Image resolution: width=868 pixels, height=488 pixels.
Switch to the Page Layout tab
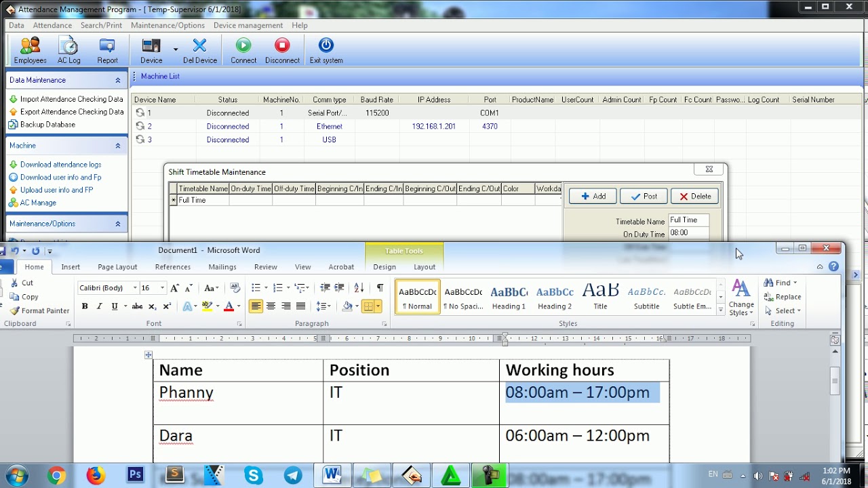point(117,267)
